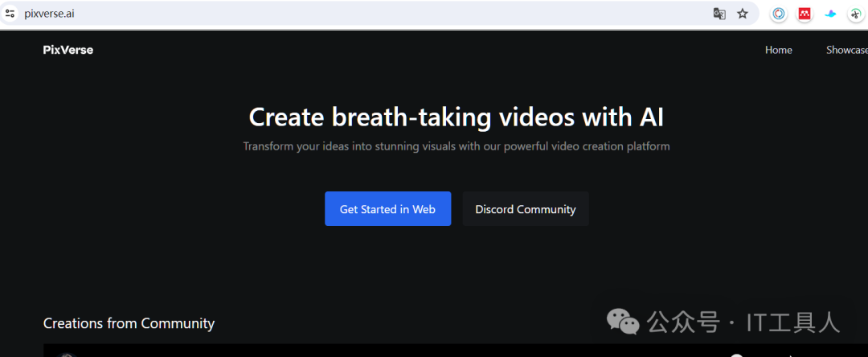Open the circular red-blue arrows extension
868x357 pixels.
[779, 14]
